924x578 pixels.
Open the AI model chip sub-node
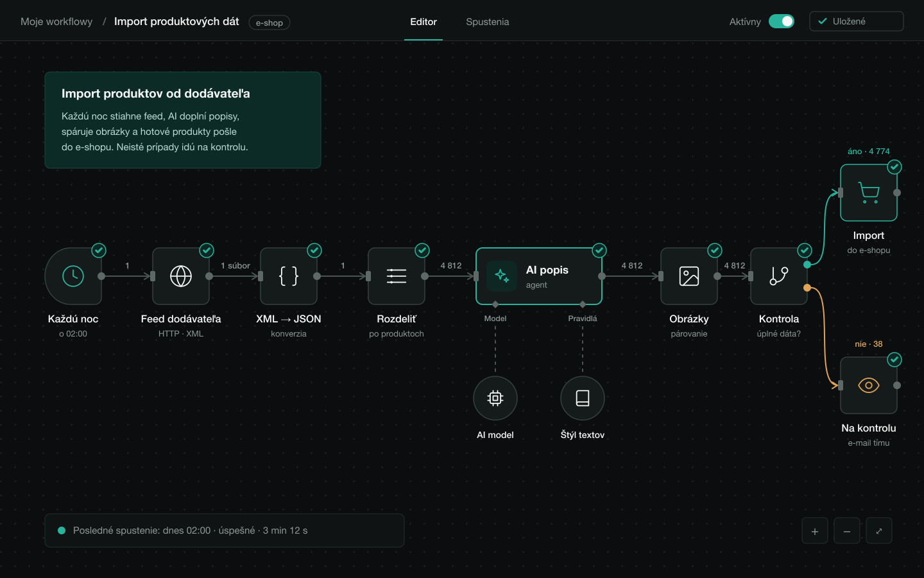coord(495,398)
